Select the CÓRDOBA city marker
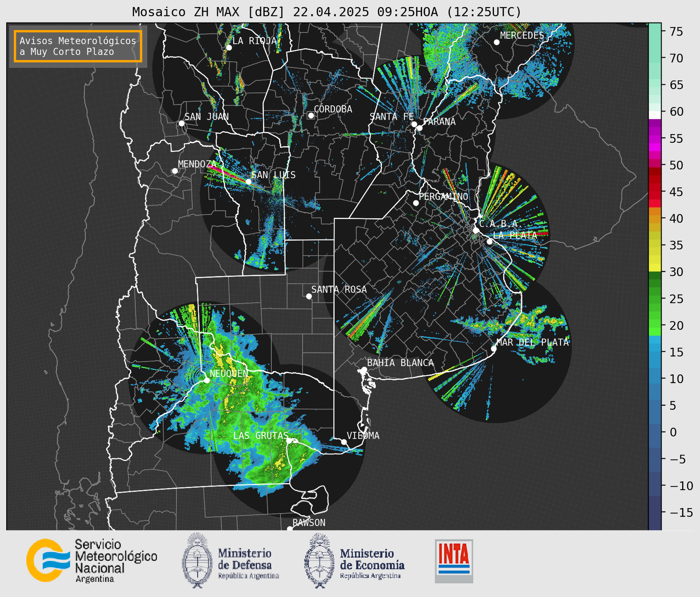 311,115
